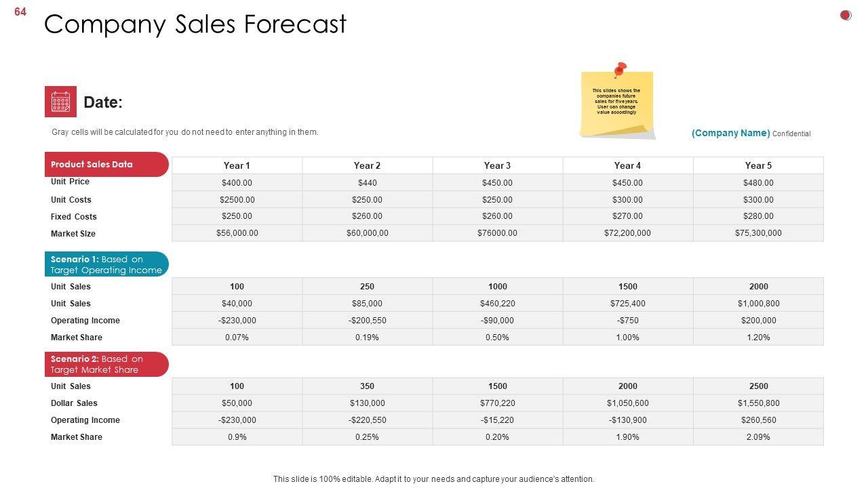The height and width of the screenshot is (488, 868).
Task: Click the Company Name confidential text
Action: coord(751,134)
